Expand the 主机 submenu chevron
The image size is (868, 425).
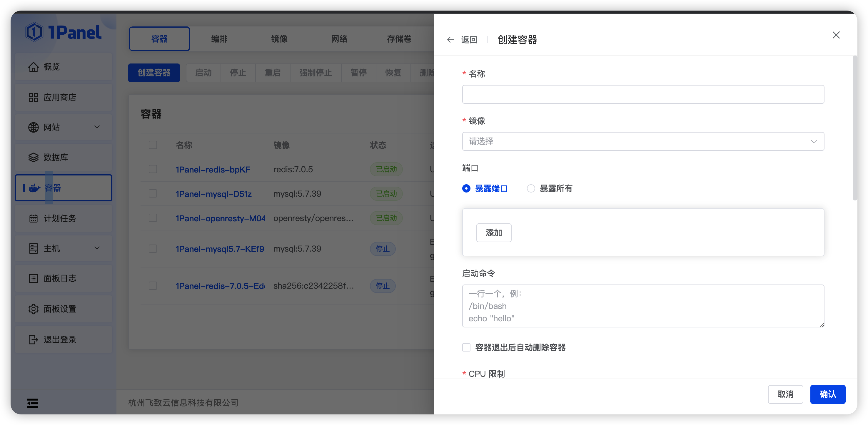point(97,248)
